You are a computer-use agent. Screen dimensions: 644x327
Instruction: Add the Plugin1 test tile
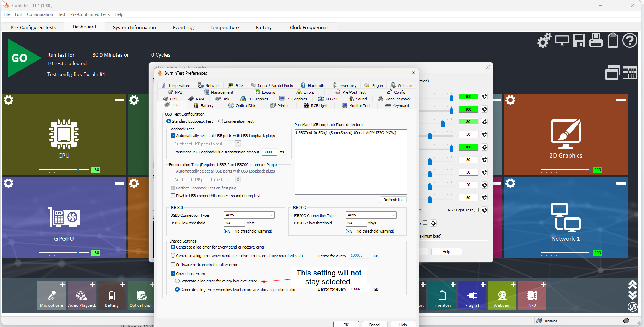[483, 285]
